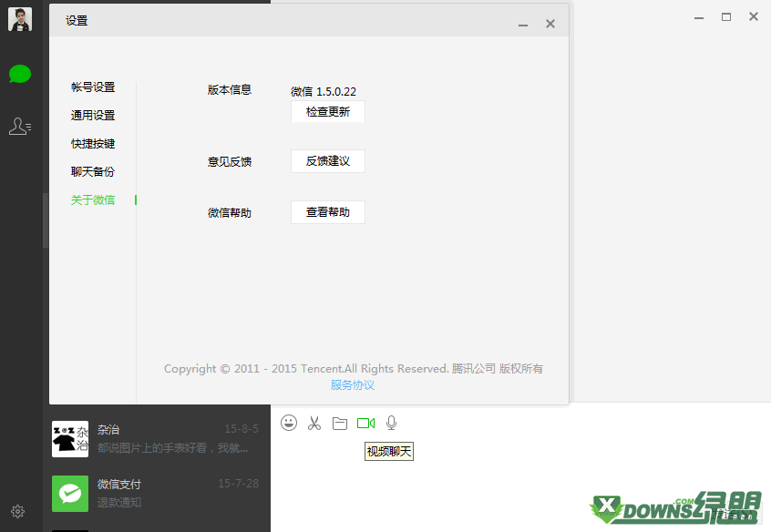
Task: Click the 意见反馈 label
Action: pos(230,162)
